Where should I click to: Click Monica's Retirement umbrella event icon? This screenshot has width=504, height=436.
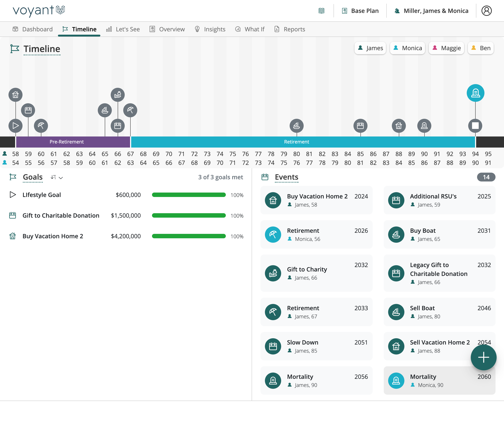pyautogui.click(x=273, y=235)
